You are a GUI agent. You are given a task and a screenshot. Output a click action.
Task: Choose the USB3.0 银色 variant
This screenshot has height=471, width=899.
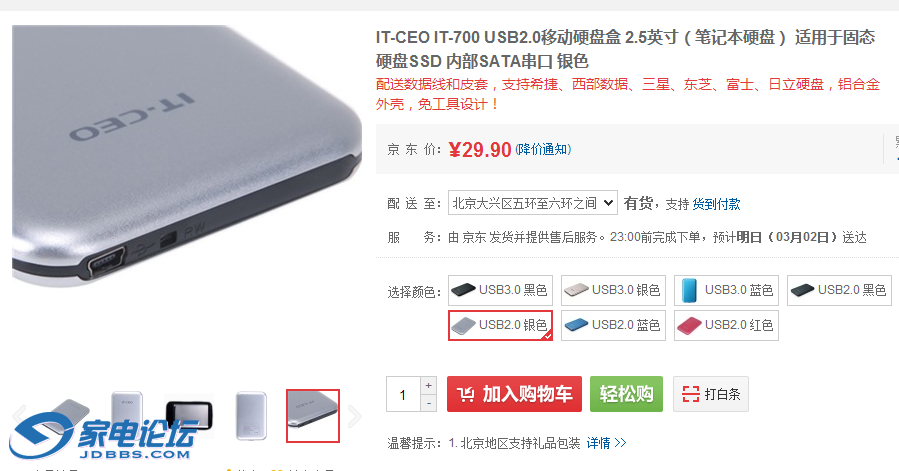(613, 290)
